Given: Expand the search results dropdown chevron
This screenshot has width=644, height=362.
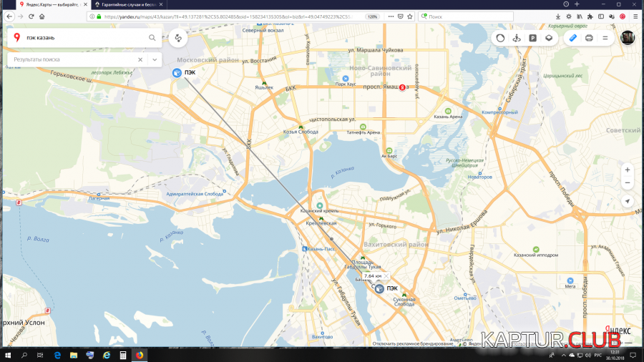Looking at the screenshot, I should click(x=155, y=59).
